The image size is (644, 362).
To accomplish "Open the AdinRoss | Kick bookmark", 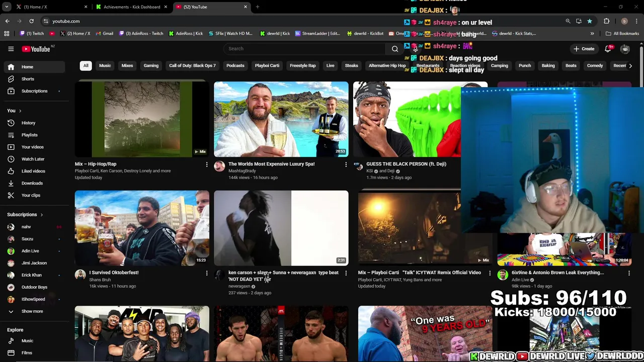I will pos(186,34).
